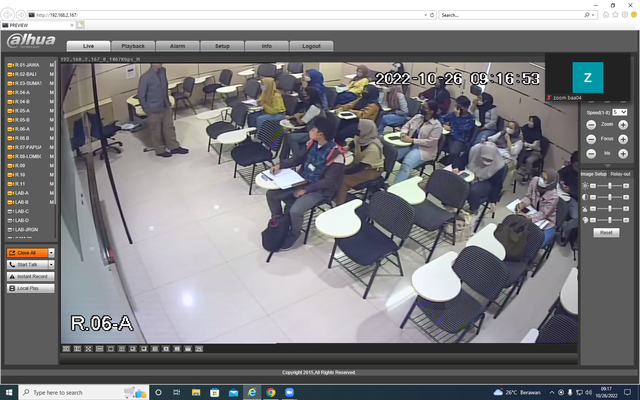Screen dimensions: 640x400
Task: Adjust the contrast slider handle
Action: pyautogui.click(x=610, y=197)
